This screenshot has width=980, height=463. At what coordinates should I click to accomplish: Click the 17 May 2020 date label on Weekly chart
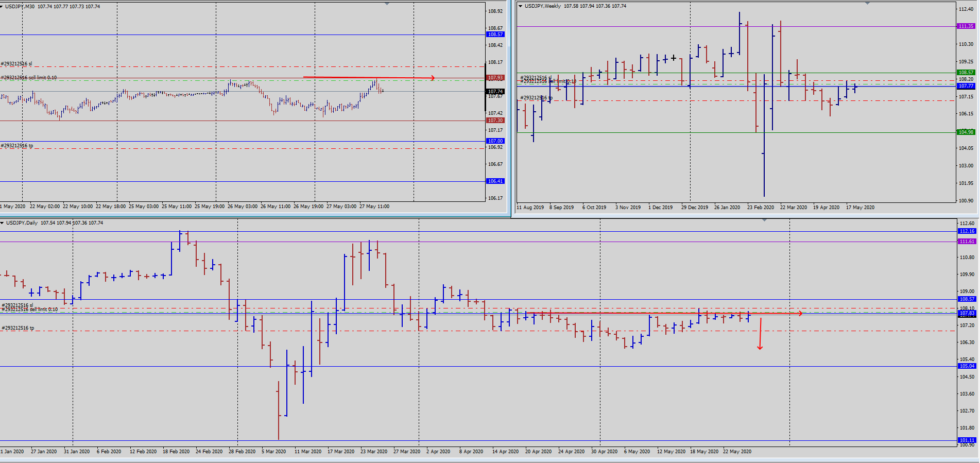point(860,208)
